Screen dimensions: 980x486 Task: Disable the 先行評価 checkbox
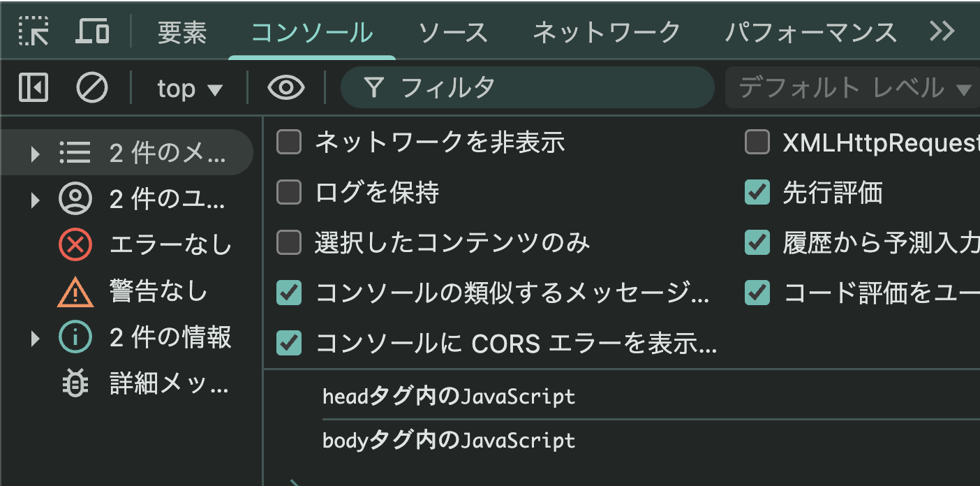[x=756, y=192]
